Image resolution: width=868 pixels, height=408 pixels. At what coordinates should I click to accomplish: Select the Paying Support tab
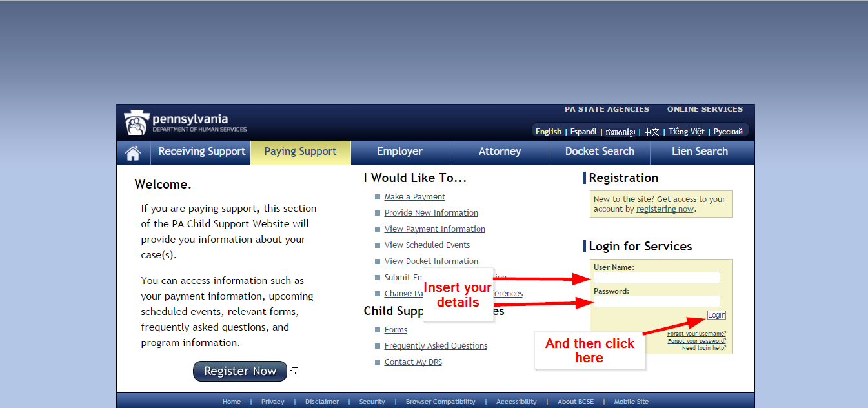(x=301, y=152)
